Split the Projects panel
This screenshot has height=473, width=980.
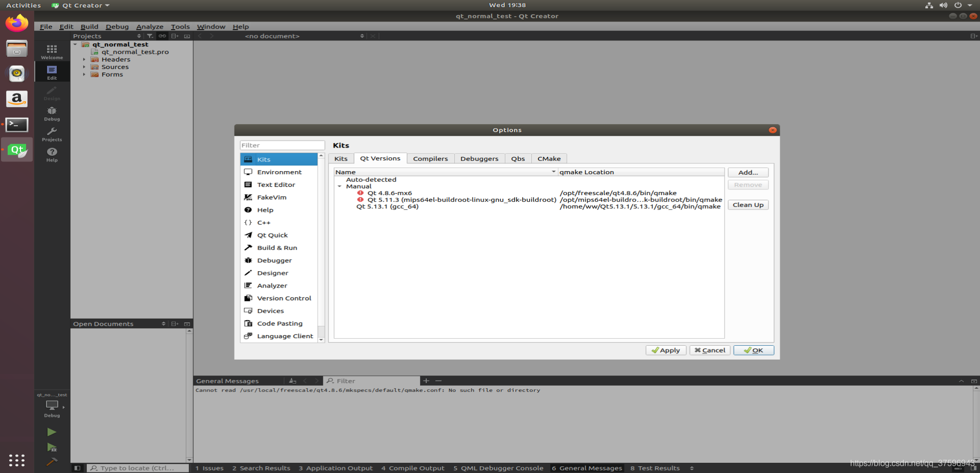tap(175, 36)
